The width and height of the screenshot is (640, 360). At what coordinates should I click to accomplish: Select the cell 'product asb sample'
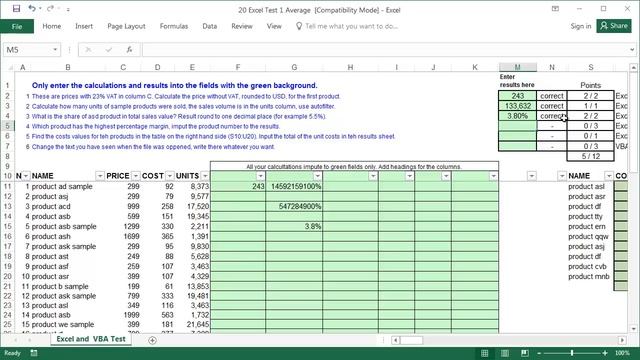click(68, 227)
